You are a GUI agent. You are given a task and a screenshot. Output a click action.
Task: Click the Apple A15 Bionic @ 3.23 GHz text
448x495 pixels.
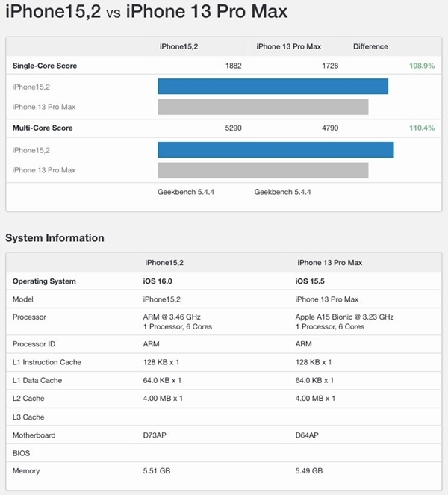click(x=344, y=317)
